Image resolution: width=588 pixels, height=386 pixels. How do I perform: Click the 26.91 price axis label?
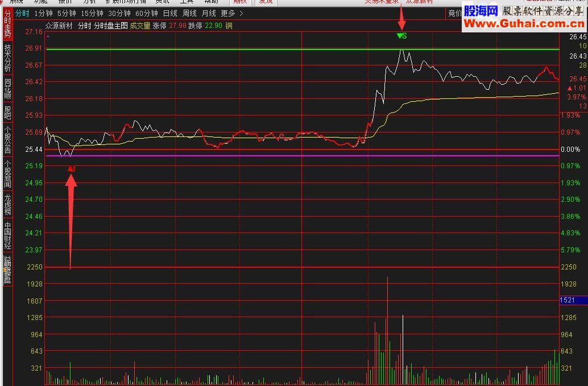(34, 48)
